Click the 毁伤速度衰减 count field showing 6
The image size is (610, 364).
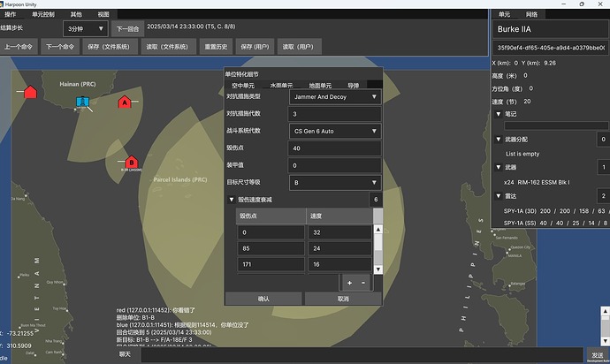point(376,200)
